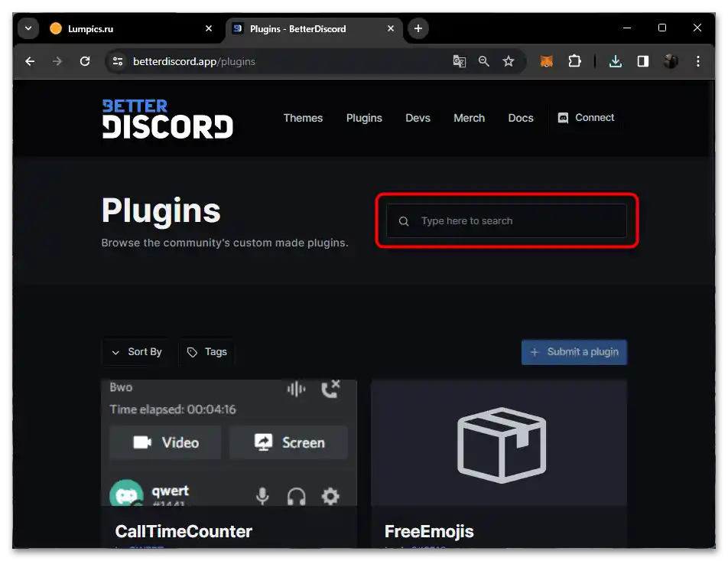Open the FreeEmojis package thumbnail

pos(499,442)
